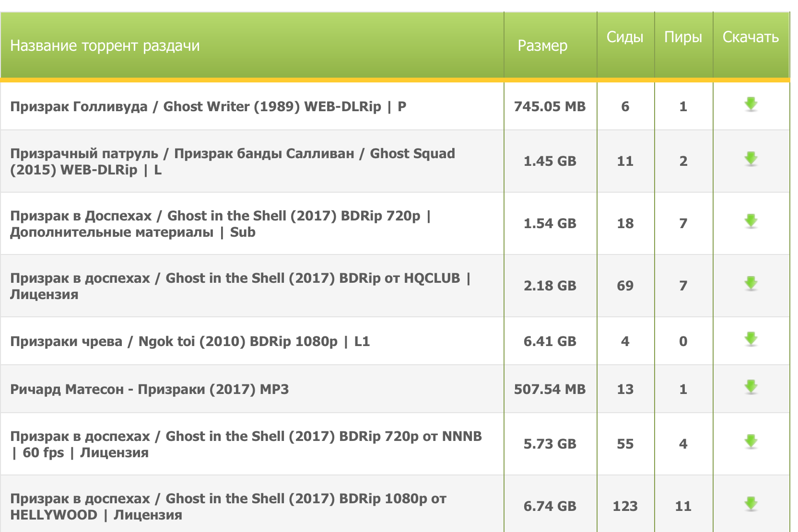Select the size value 1.45 GB

[x=550, y=161]
